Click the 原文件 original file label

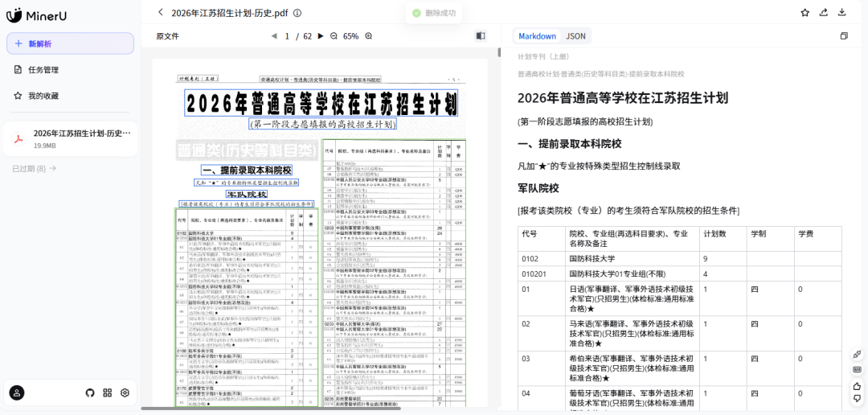coord(168,36)
